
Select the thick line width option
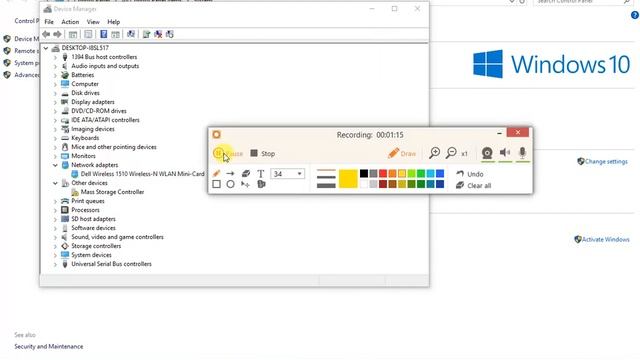(326, 186)
